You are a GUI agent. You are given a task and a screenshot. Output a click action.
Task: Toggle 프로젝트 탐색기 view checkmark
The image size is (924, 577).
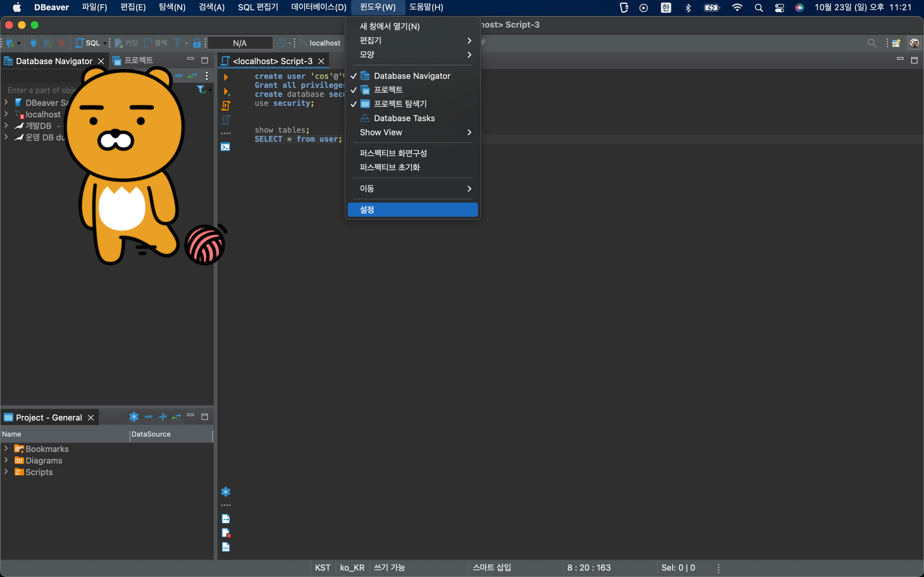pos(400,104)
